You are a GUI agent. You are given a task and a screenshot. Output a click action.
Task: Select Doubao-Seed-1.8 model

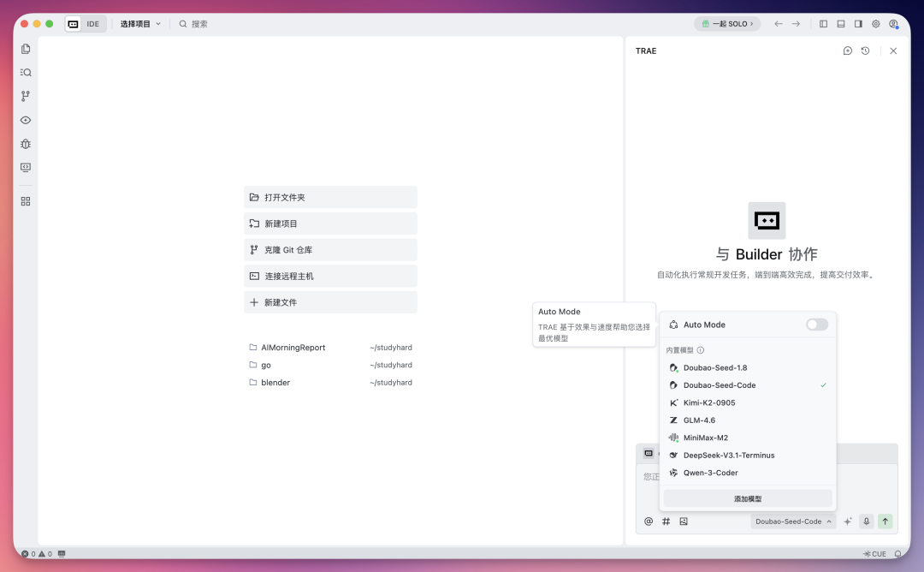pos(748,368)
